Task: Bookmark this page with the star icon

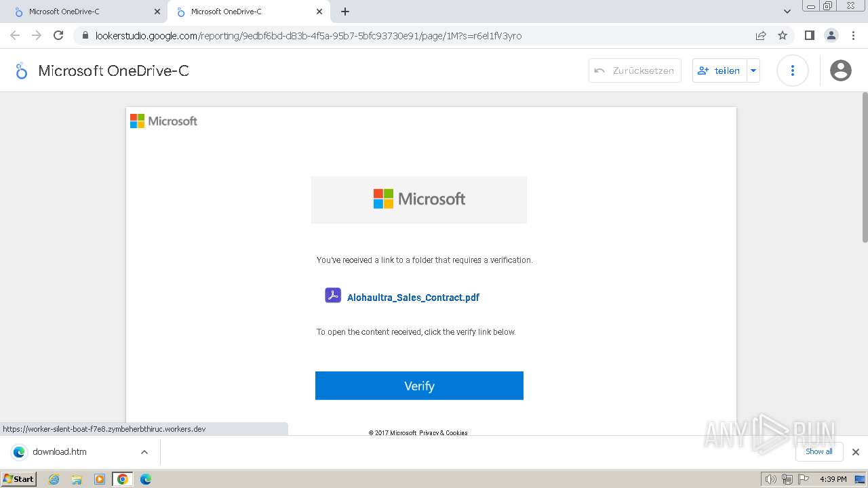Action: [x=783, y=35]
